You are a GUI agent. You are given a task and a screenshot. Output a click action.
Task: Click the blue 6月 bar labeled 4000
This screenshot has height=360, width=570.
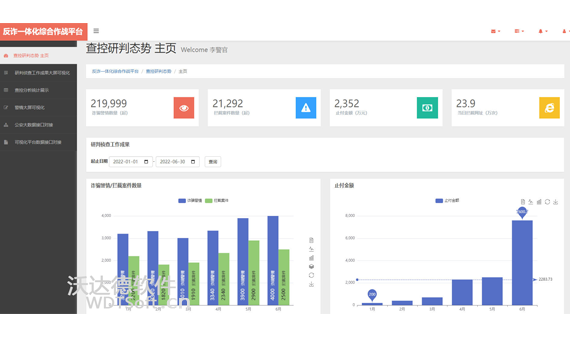(x=273, y=260)
